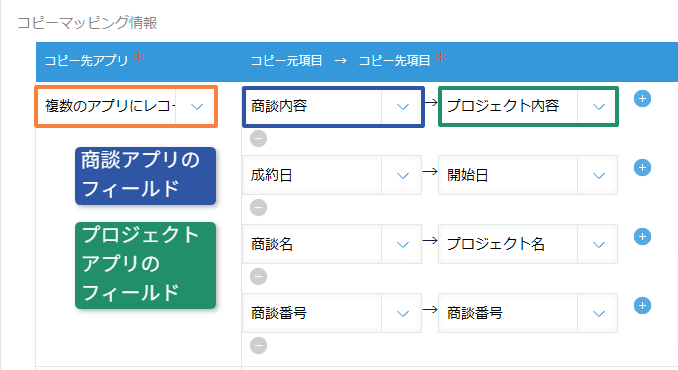Remove the 商談内容 mapping row
The height and width of the screenshot is (370, 678).
tap(259, 139)
